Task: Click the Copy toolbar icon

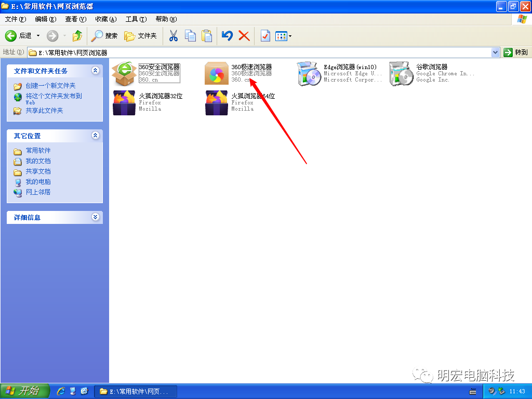Action: [x=191, y=36]
